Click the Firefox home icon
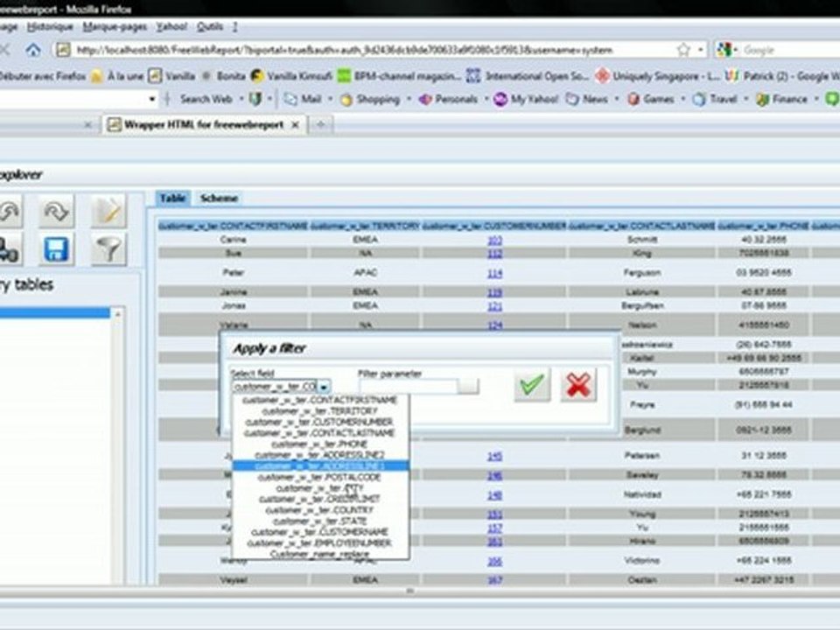 [33, 50]
